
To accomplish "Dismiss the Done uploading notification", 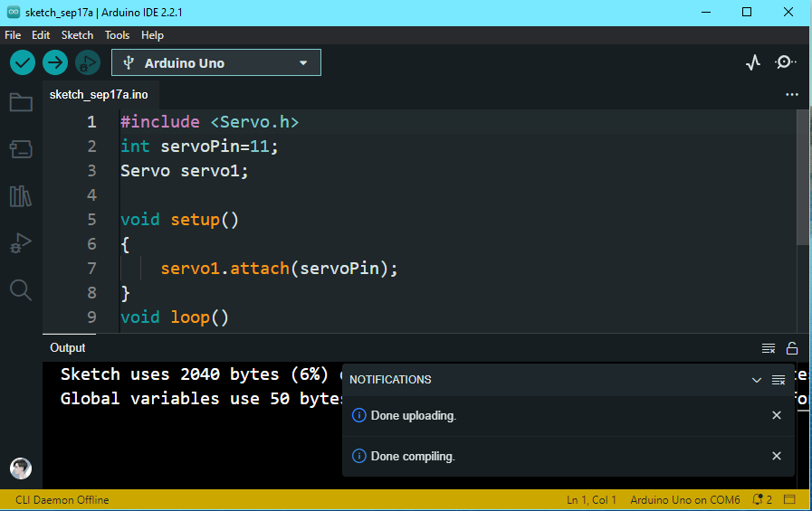I will pyautogui.click(x=776, y=415).
